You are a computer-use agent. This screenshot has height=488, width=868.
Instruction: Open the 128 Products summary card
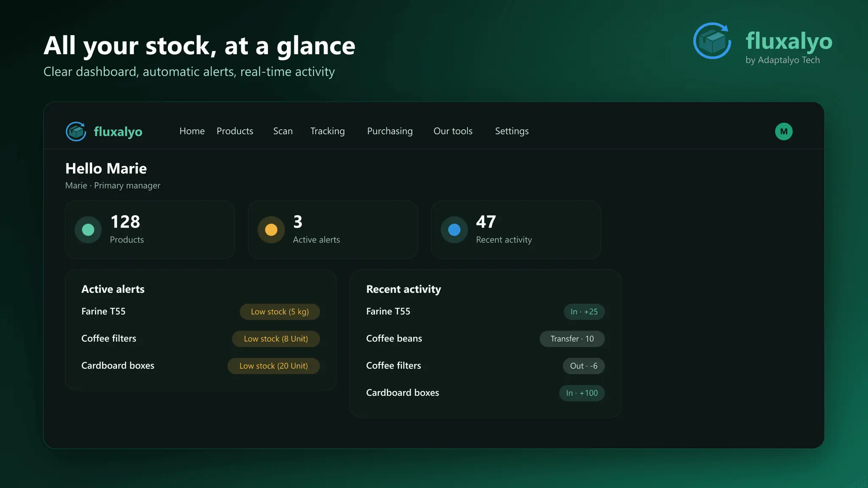(150, 230)
